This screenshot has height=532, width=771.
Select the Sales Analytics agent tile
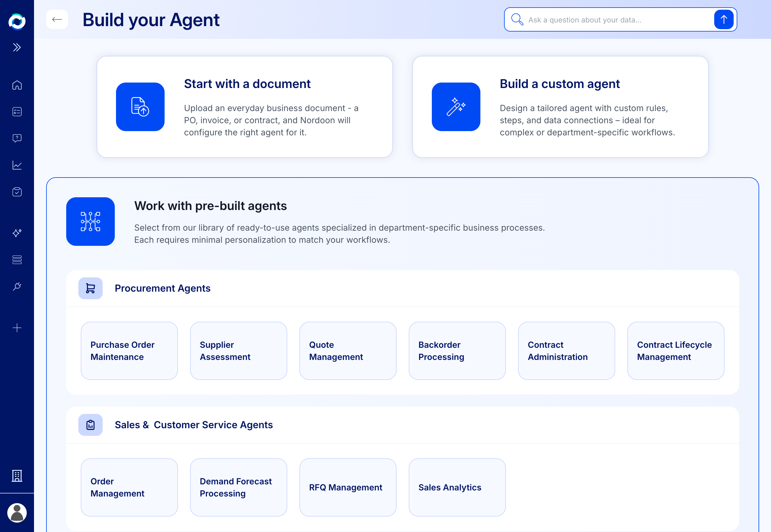coord(457,487)
